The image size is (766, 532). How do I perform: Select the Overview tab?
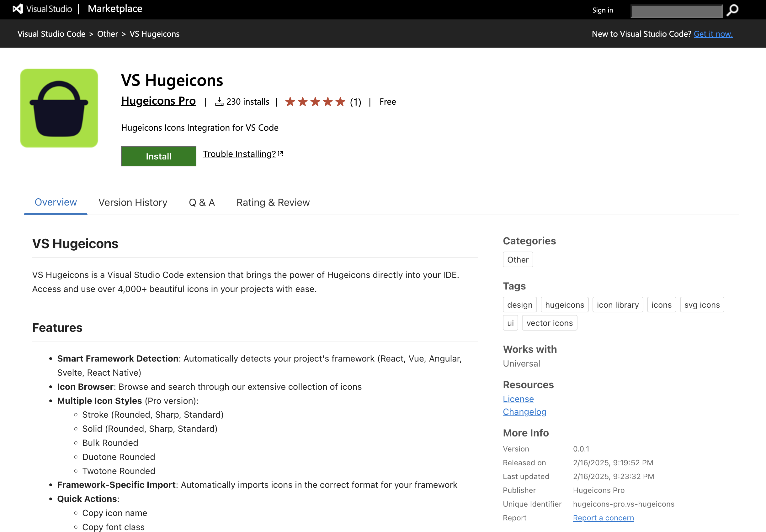coord(56,202)
